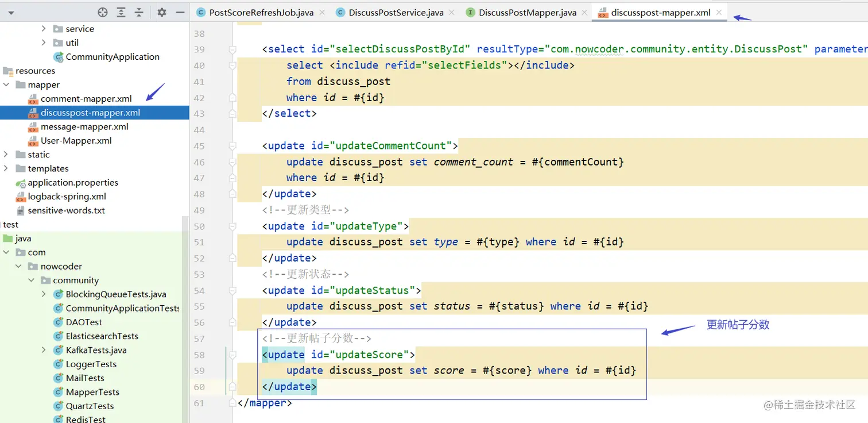Close the discusspost-mapper.xml tab
The image size is (868, 423).
[x=719, y=12]
